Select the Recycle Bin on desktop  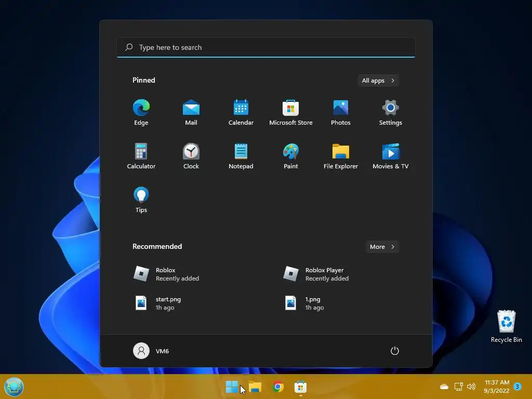click(506, 326)
